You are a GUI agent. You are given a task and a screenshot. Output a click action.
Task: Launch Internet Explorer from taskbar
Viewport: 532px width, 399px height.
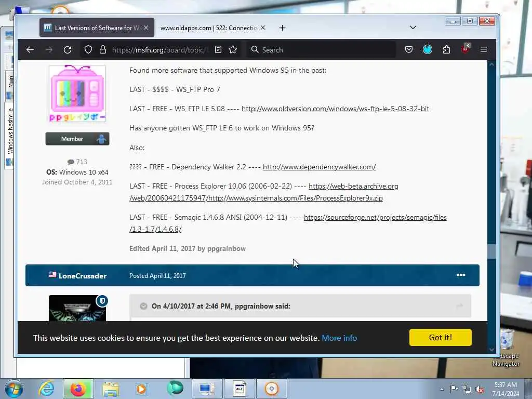click(x=46, y=389)
